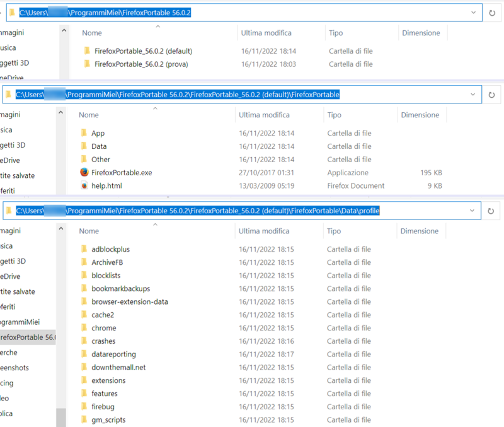
Task: Click the blocklists folder icon
Action: [84, 275]
